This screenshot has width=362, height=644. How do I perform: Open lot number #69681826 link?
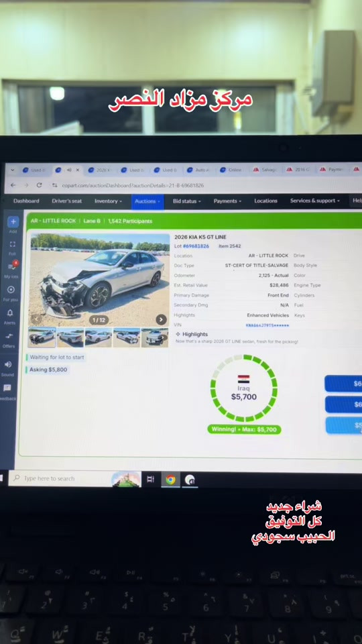[196, 246]
